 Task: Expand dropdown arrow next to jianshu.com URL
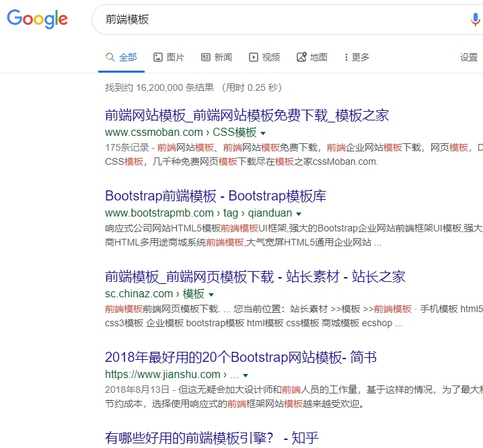coord(246,375)
